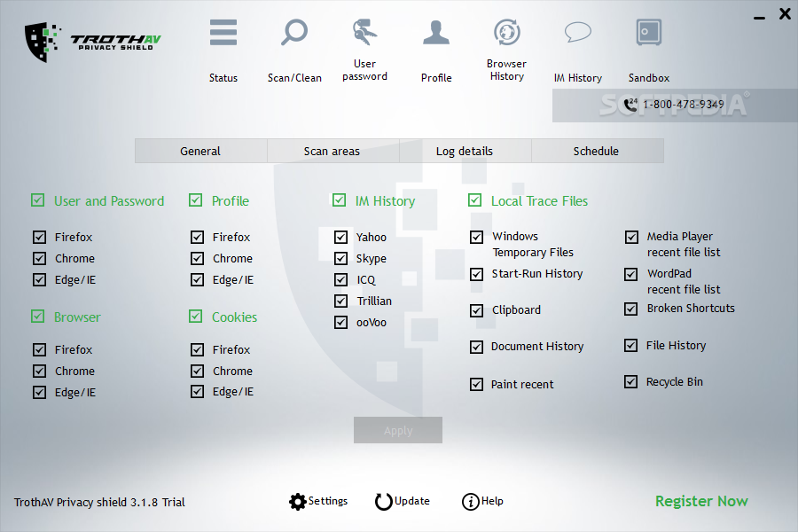Open the Status icon
The width and height of the screenshot is (798, 532).
coord(223,33)
